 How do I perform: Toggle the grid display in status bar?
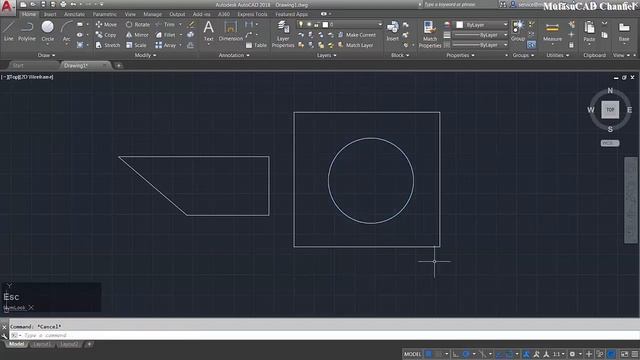pos(429,354)
